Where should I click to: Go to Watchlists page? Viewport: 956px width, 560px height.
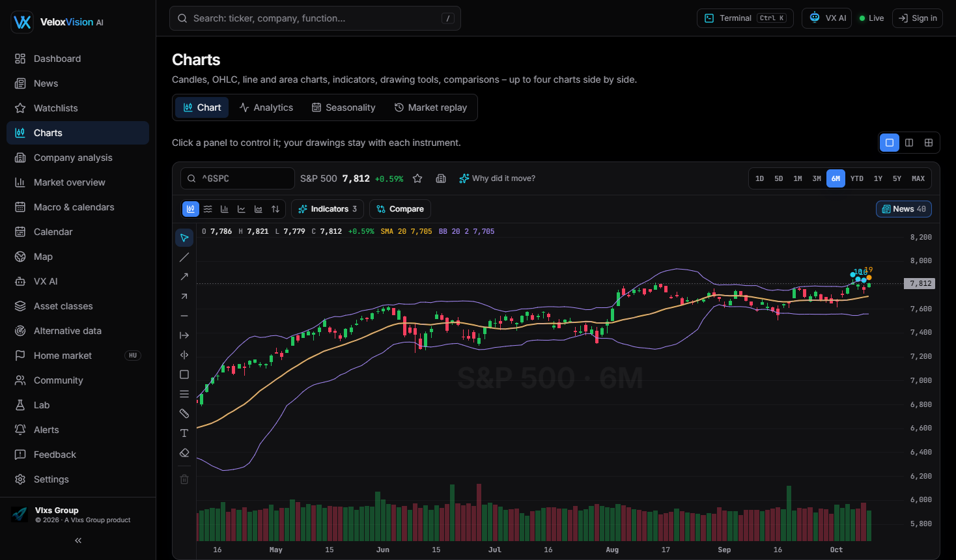[x=77, y=108]
